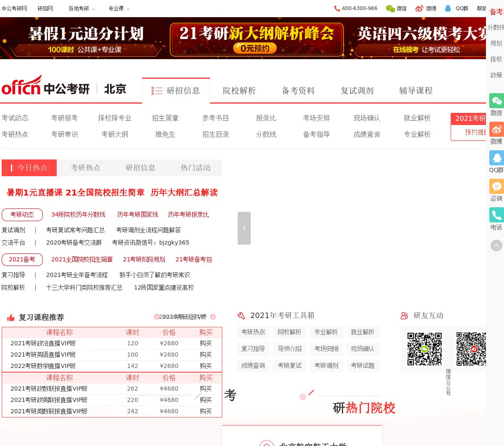Click the carousel previous arrow button

[x=244, y=228]
